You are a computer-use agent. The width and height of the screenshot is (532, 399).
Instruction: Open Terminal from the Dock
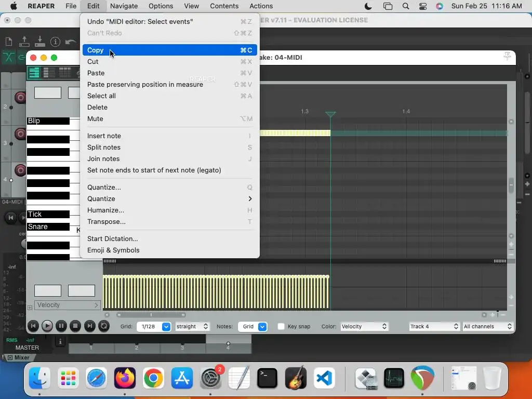pyautogui.click(x=267, y=378)
